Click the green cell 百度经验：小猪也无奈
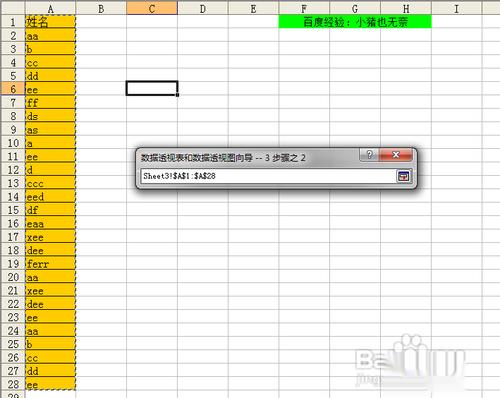 click(355, 22)
